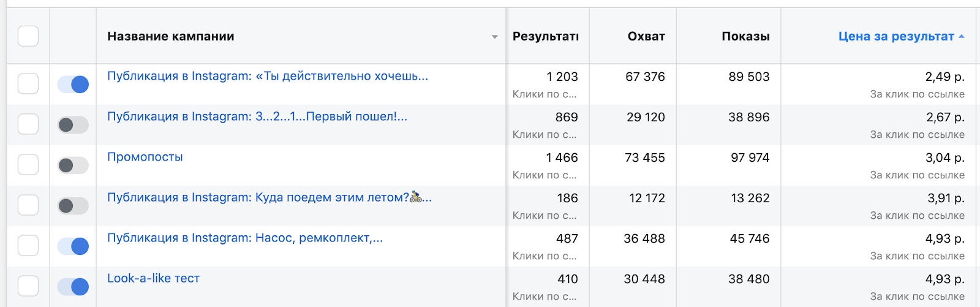Screen dimensions: 980x307
Task: Open the Промопосты campaign link
Action: click(145, 157)
